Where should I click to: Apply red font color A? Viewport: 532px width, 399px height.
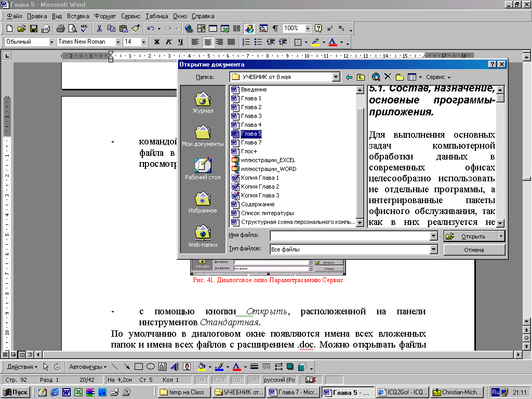333,42
